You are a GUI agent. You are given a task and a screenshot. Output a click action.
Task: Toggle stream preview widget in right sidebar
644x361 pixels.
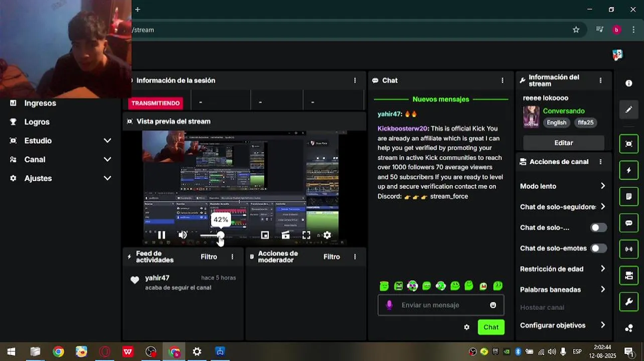tap(628, 144)
